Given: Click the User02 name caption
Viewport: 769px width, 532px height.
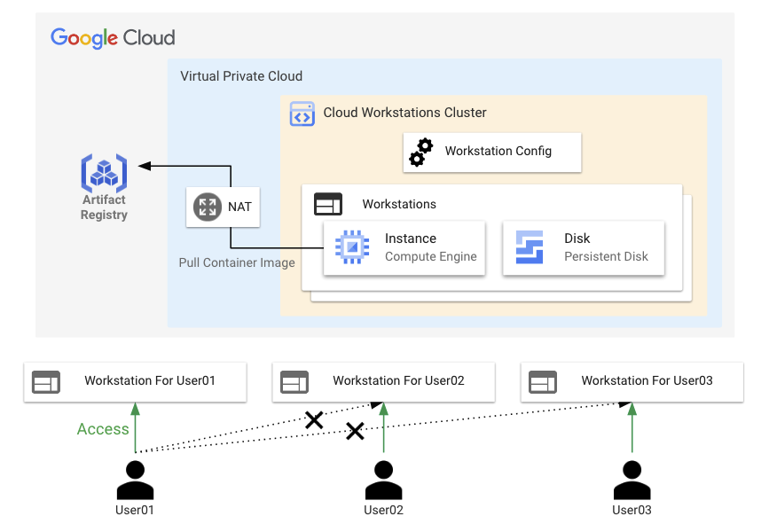Looking at the screenshot, I should 383,510.
